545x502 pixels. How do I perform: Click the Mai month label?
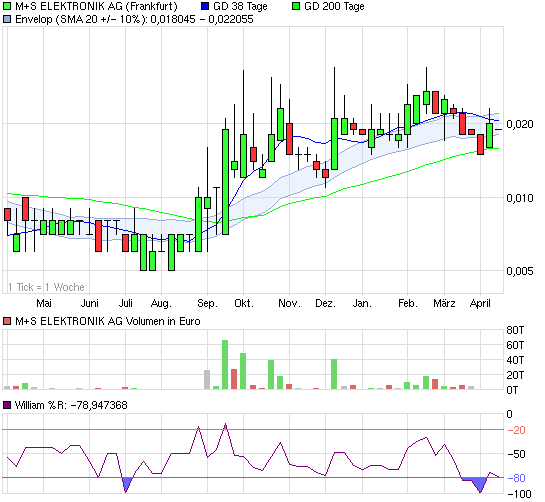44,303
